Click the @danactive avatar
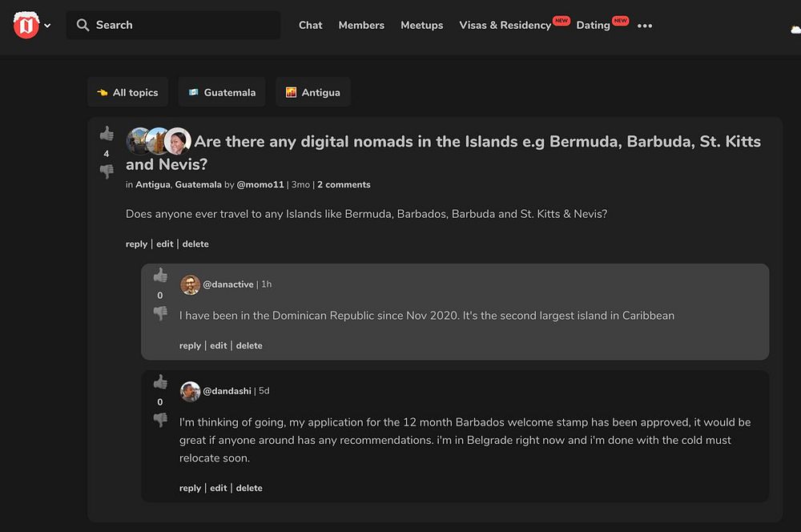801x532 pixels. pyautogui.click(x=190, y=284)
